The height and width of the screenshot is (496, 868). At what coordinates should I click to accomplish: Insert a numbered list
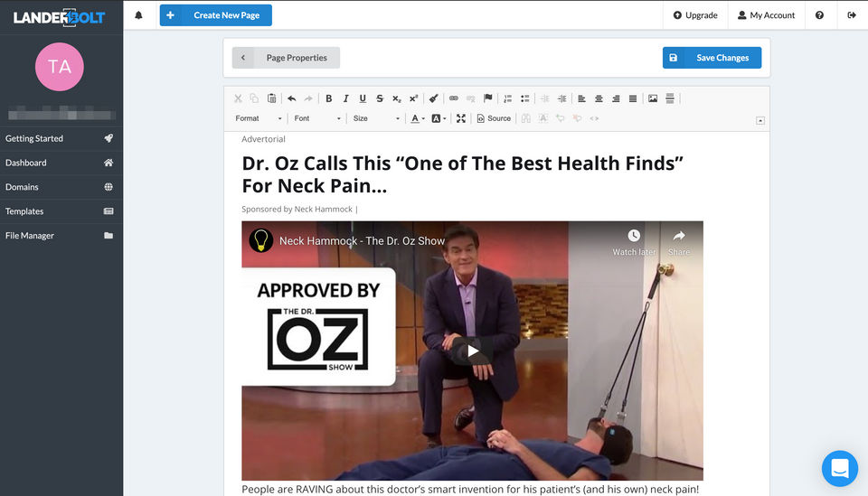click(508, 98)
